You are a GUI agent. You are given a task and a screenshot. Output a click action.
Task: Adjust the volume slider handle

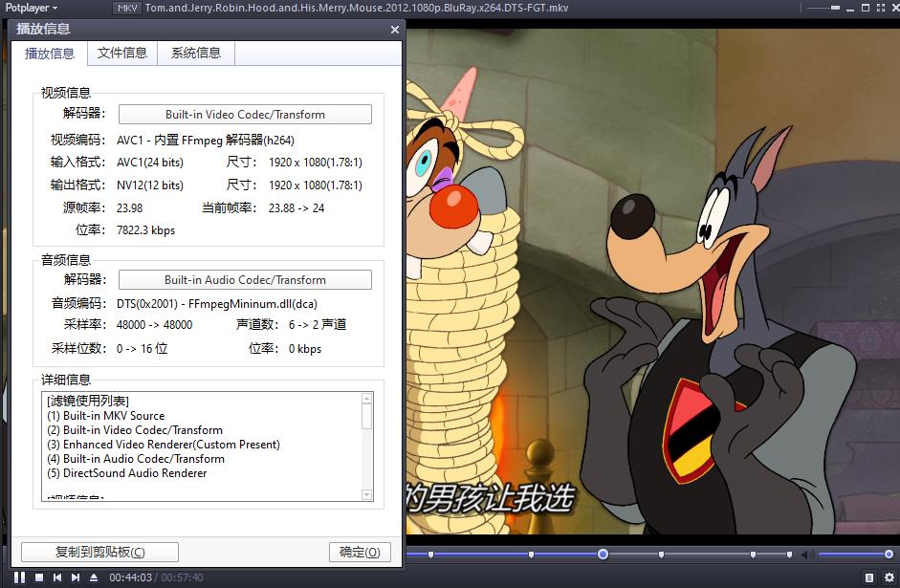coord(889,555)
